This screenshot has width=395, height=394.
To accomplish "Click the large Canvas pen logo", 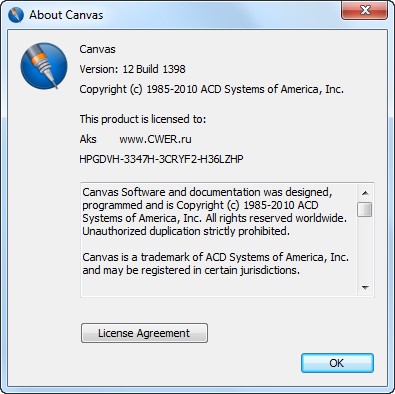I will pos(44,66).
